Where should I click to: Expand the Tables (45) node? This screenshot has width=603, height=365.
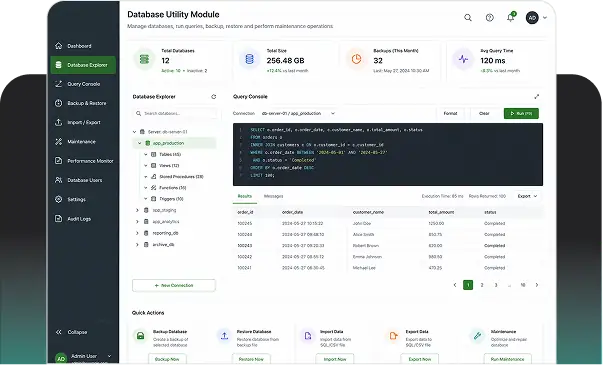tap(146, 154)
